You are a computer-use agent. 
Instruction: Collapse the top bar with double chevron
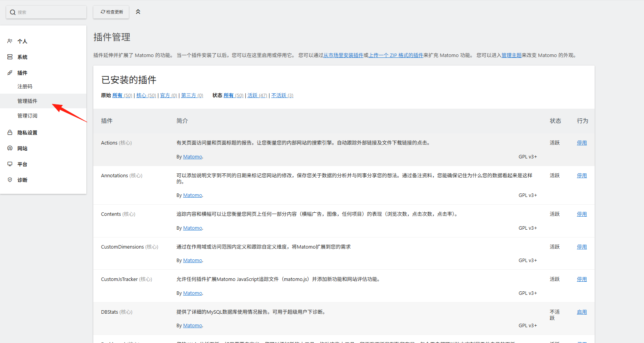(x=138, y=12)
